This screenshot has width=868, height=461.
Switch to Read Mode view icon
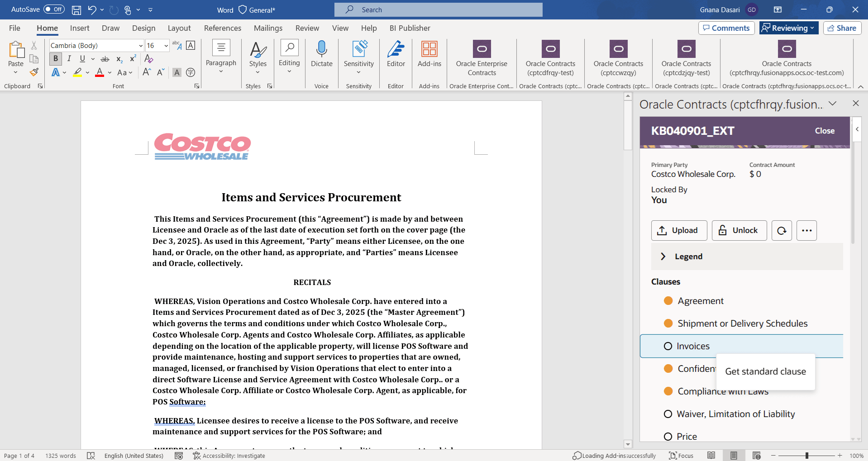[711, 456]
